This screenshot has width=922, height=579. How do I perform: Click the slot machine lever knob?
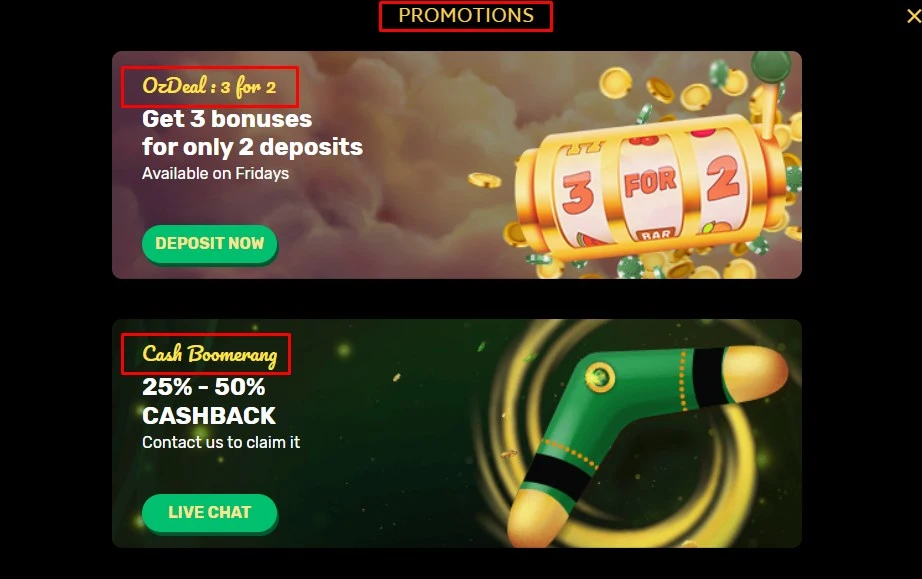coord(771,66)
